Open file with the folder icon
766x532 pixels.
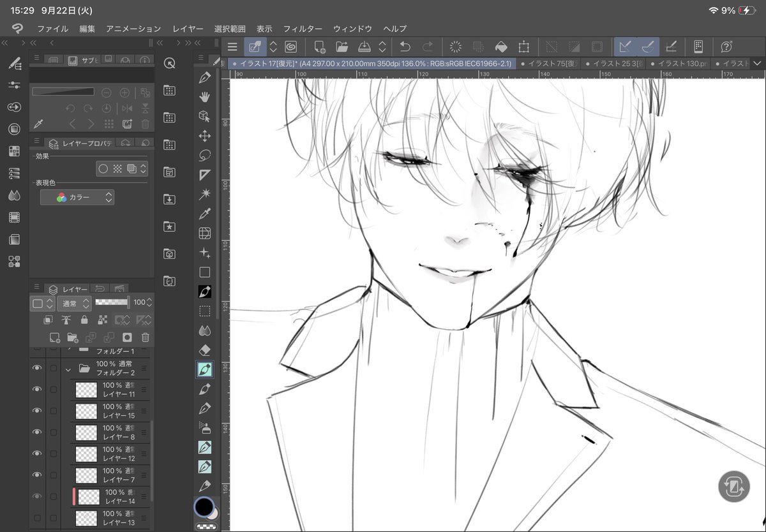342,47
